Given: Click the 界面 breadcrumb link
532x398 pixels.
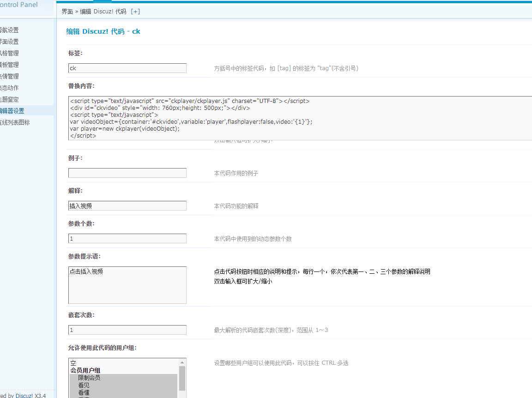Looking at the screenshot, I should (x=66, y=11).
